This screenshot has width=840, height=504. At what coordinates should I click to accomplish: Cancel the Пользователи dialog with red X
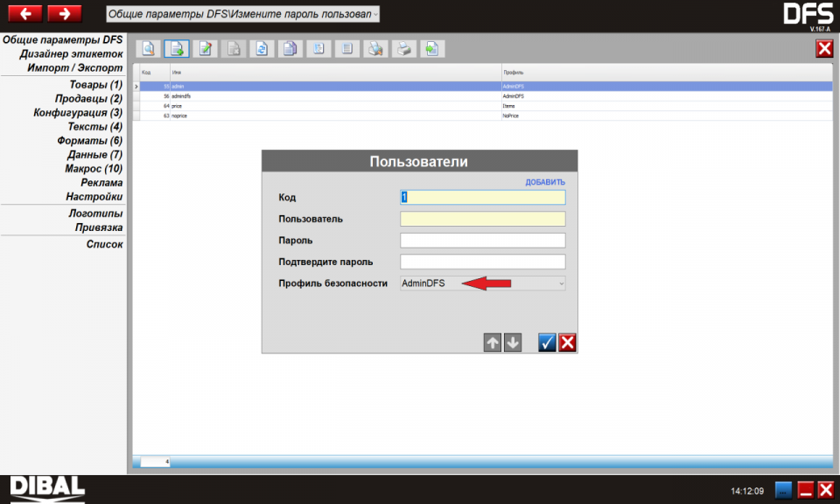click(x=567, y=343)
